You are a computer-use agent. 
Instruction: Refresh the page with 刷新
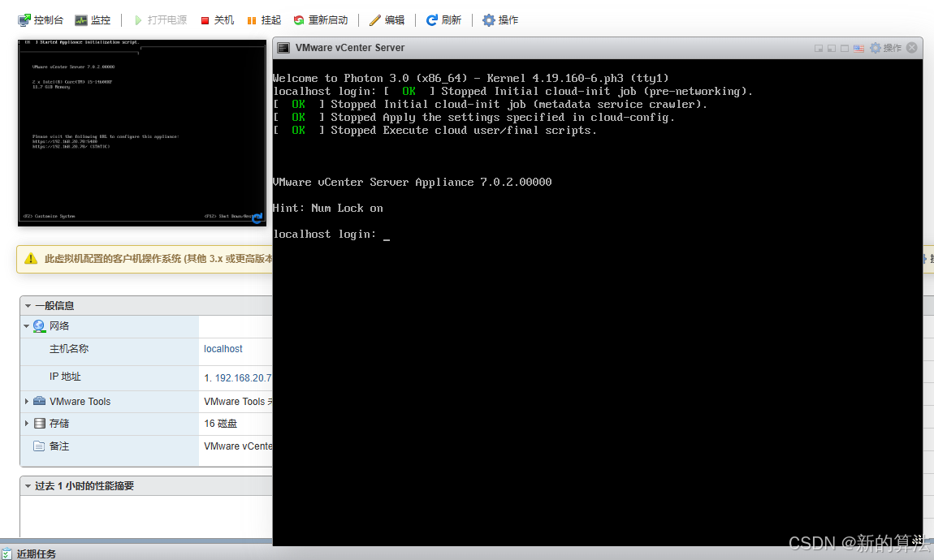[x=443, y=20]
